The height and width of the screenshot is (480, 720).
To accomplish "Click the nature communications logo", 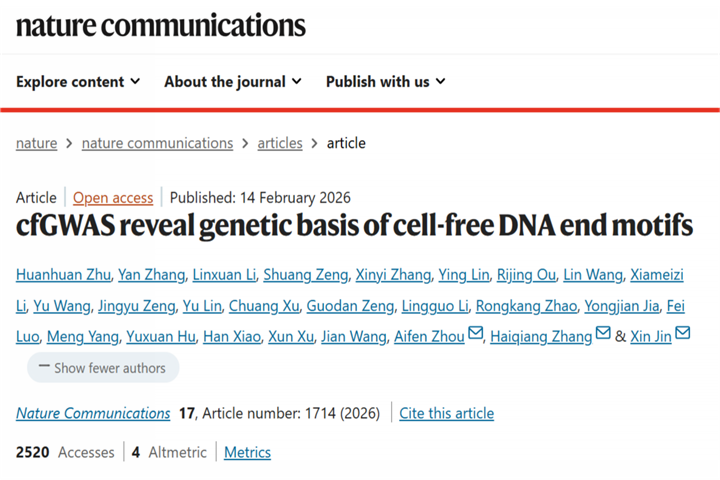I will pos(161,24).
